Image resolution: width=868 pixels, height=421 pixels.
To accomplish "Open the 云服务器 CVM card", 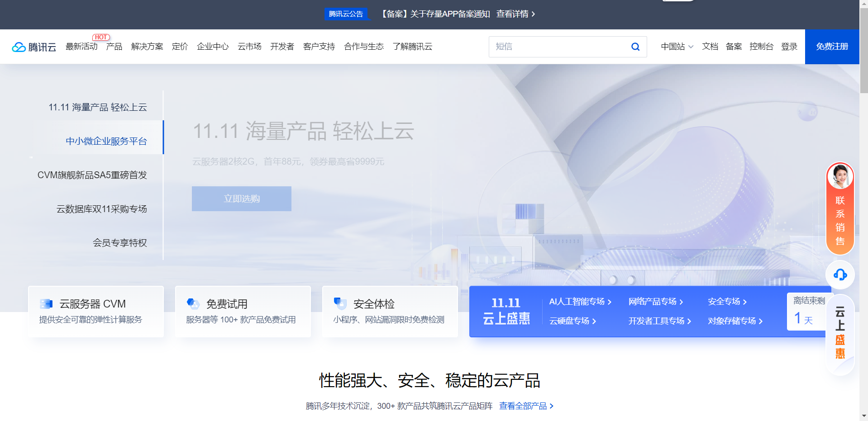I will [x=96, y=312].
